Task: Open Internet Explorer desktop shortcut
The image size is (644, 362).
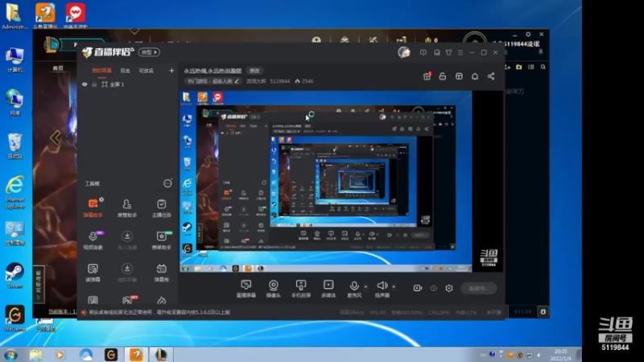Action: (14, 193)
